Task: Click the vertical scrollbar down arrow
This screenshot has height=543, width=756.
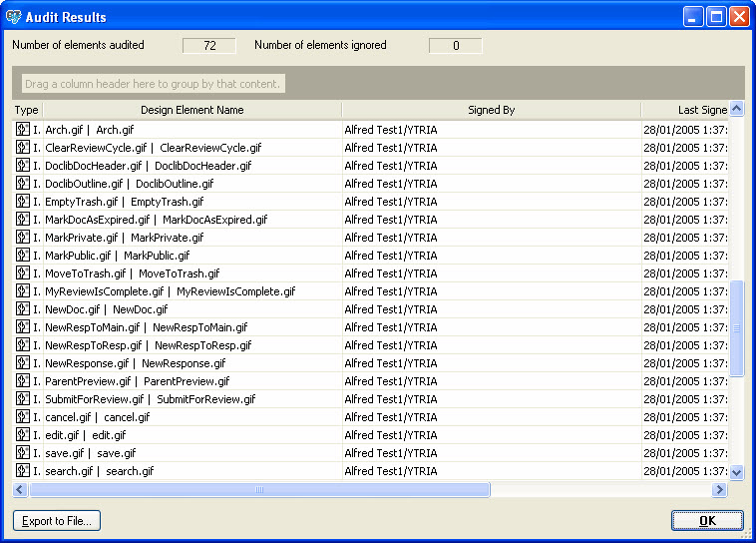Action: tap(737, 472)
